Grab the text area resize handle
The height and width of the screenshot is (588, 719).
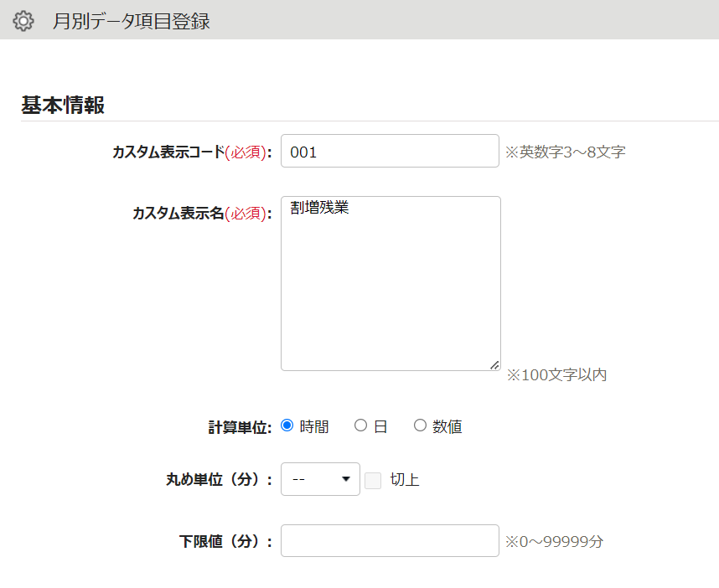tap(494, 365)
